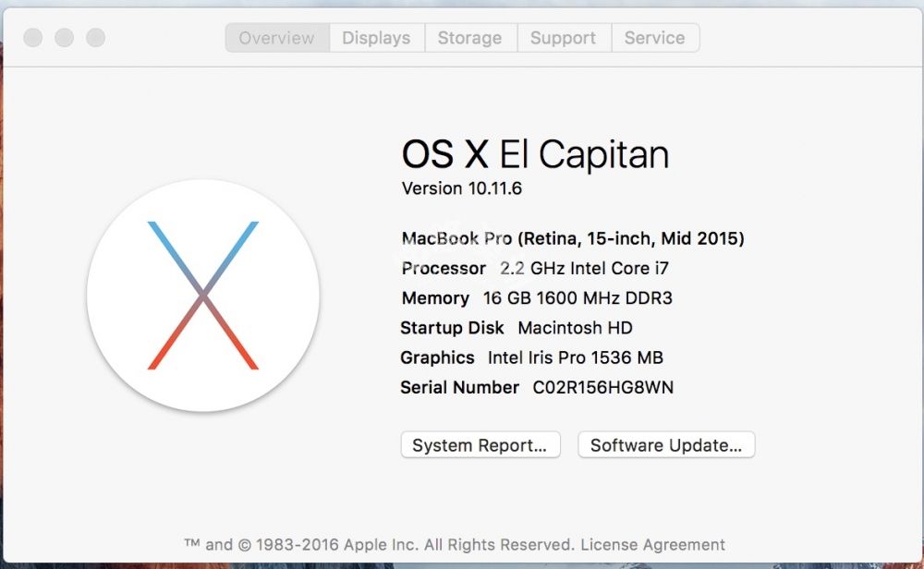Click Version 10.11.6 to reveal build number
The width and height of the screenshot is (924, 569).
(x=462, y=188)
